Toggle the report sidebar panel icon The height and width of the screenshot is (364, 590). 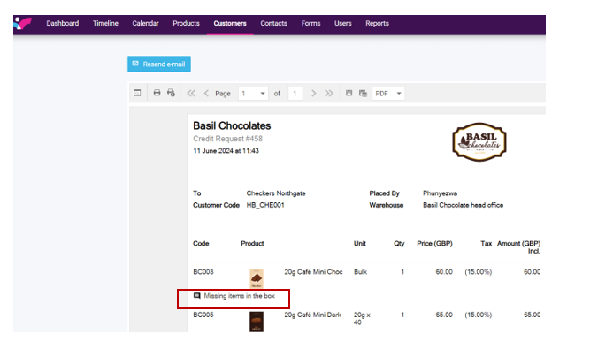coord(137,93)
